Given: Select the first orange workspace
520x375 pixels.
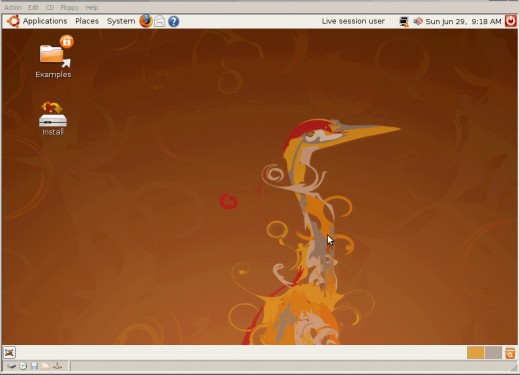Looking at the screenshot, I should point(476,353).
